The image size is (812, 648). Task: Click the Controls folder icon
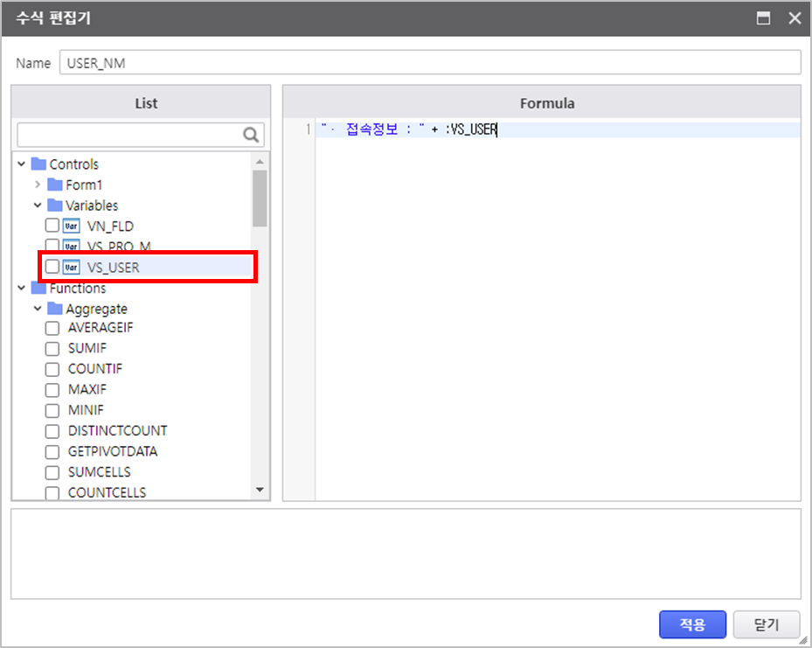(x=38, y=164)
